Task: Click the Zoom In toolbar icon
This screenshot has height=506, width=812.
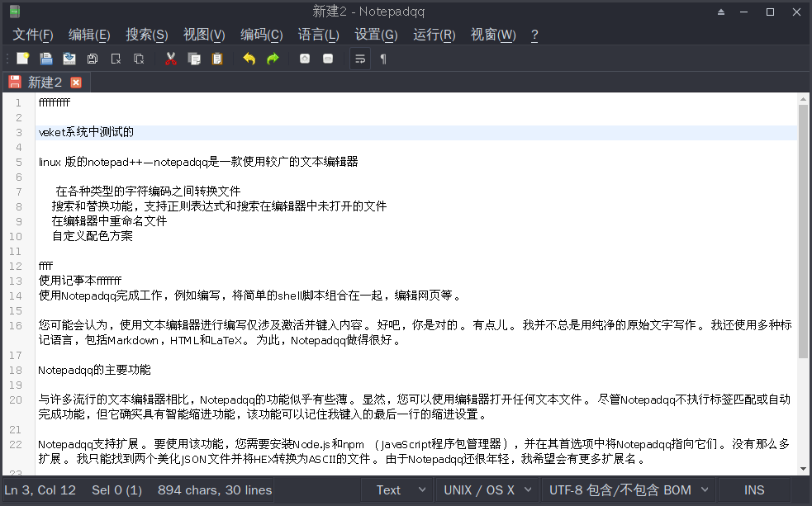Action: click(x=305, y=59)
